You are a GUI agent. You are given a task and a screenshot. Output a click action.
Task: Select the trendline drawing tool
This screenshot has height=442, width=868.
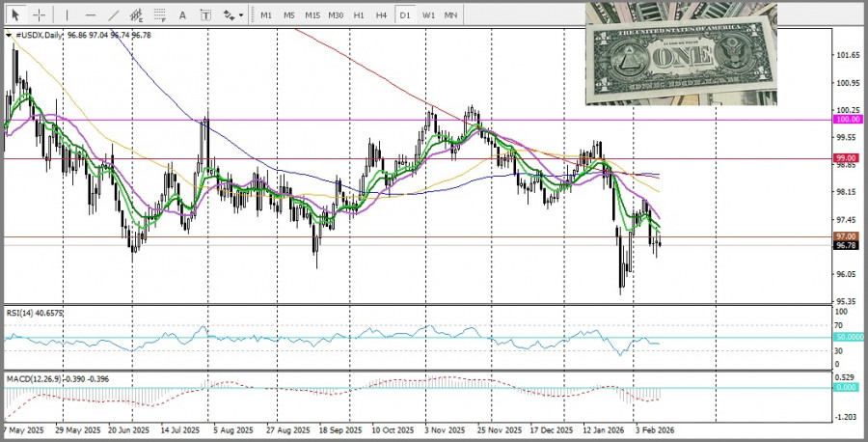(114, 15)
